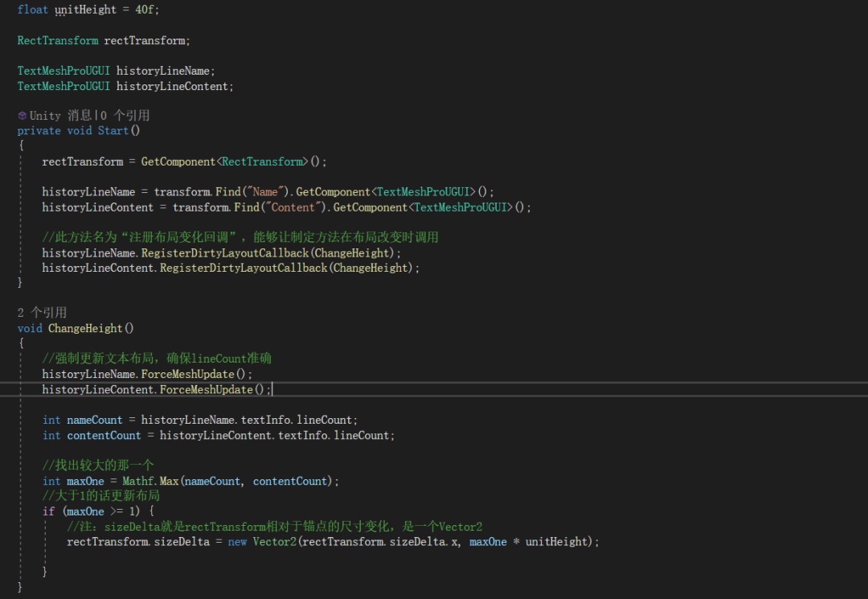Click "RegisterDirtyLayoutCallback" on the historyLineName line
Image resolution: width=868 pixels, height=599 pixels.
225,253
